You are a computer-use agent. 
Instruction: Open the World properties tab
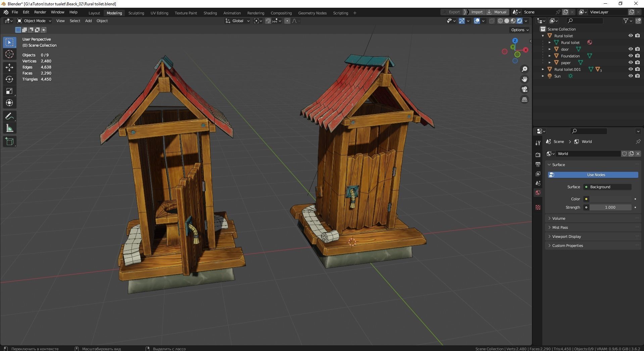click(538, 193)
